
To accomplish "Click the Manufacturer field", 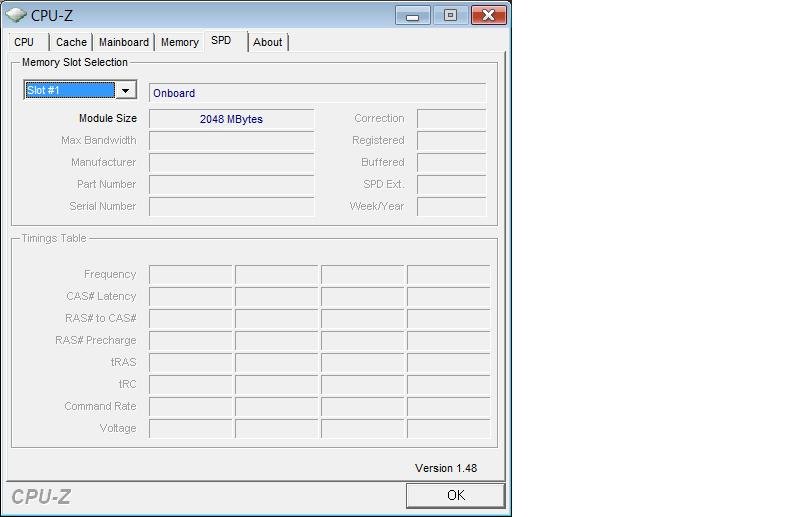I will click(232, 163).
